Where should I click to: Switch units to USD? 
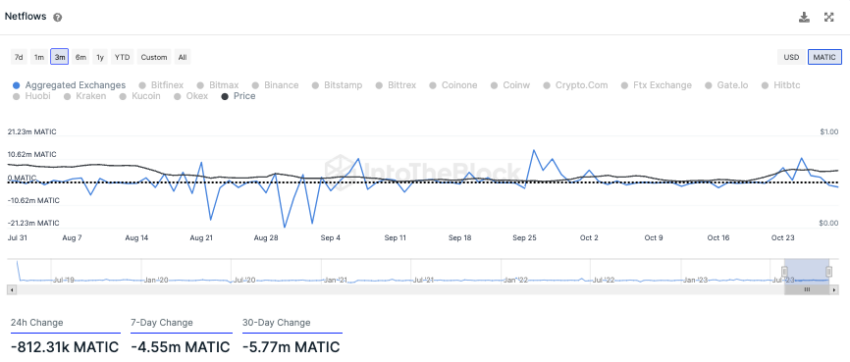coord(791,57)
